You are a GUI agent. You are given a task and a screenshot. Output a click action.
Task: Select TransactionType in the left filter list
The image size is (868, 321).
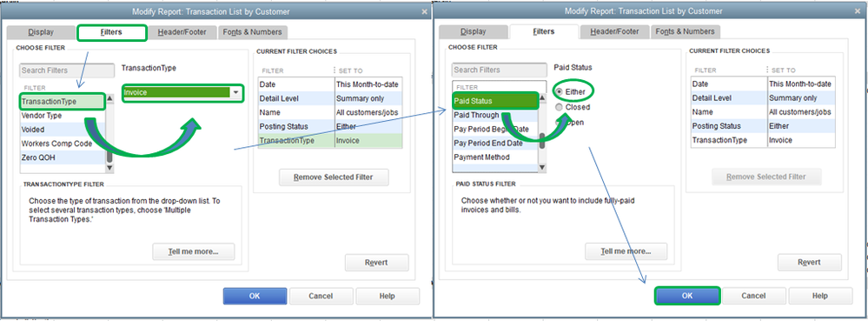(x=62, y=102)
